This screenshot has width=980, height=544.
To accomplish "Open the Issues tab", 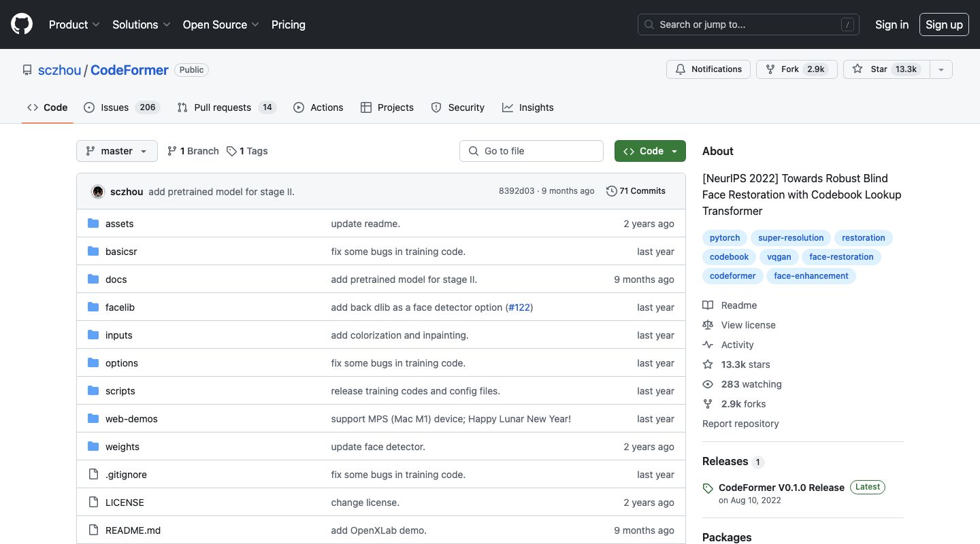I will [122, 107].
